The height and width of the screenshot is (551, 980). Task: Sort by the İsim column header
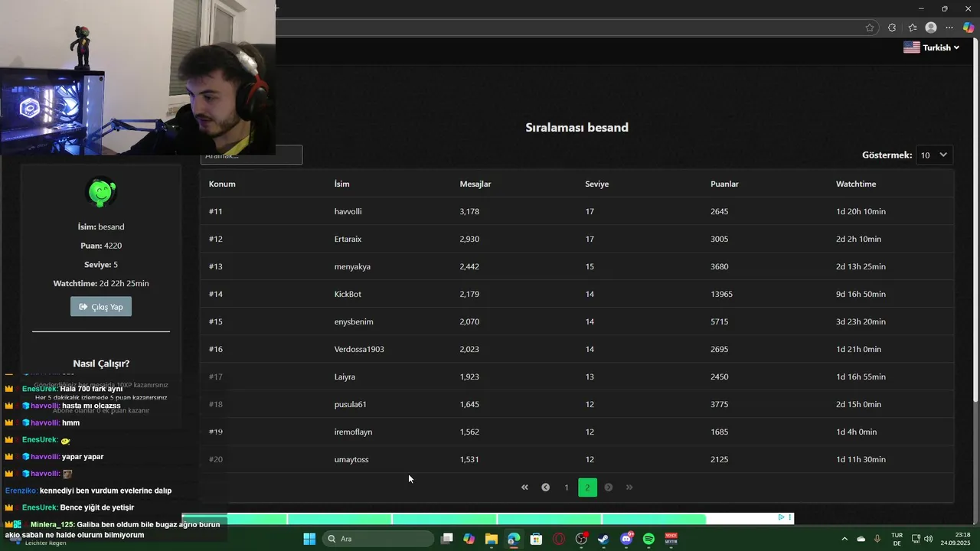click(x=341, y=184)
